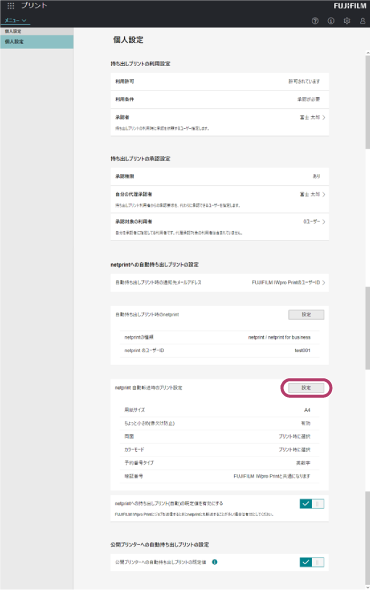The width and height of the screenshot is (370, 590).
Task: Click the 承認権限 row
Action: pyautogui.click(x=219, y=176)
